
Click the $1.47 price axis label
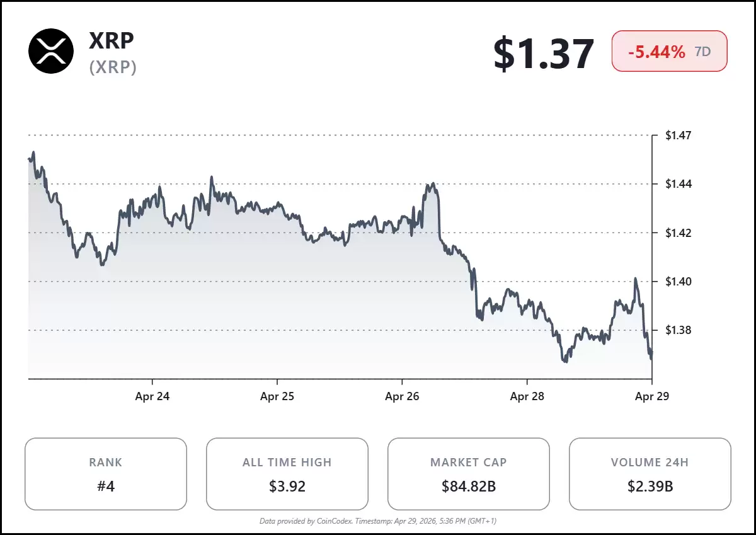(x=679, y=135)
